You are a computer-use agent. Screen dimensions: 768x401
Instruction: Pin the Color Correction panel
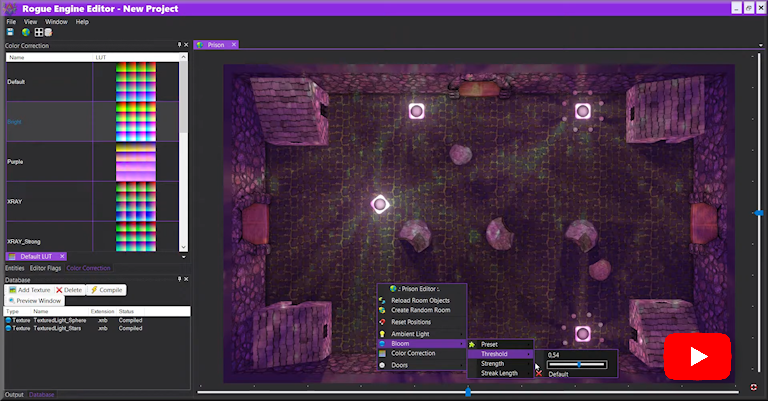coord(179,45)
